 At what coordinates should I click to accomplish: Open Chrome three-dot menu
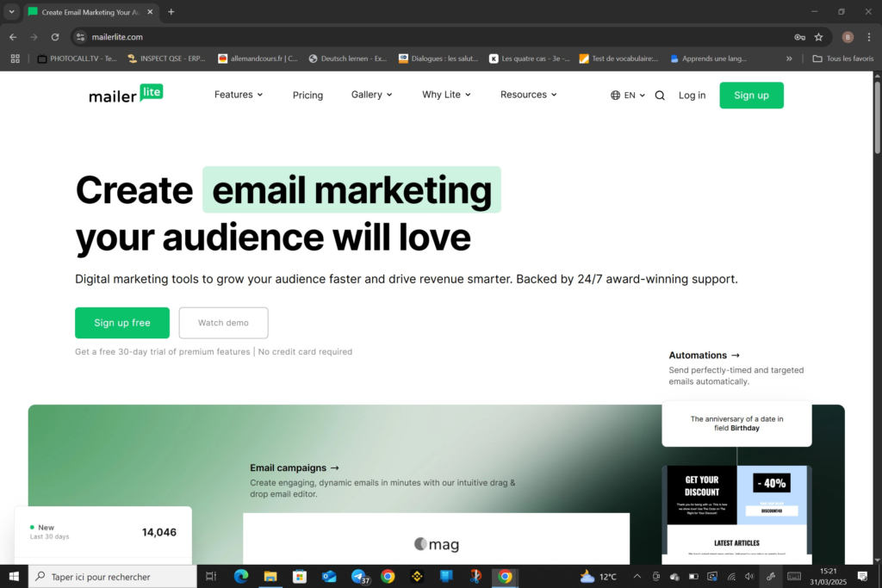(x=869, y=37)
